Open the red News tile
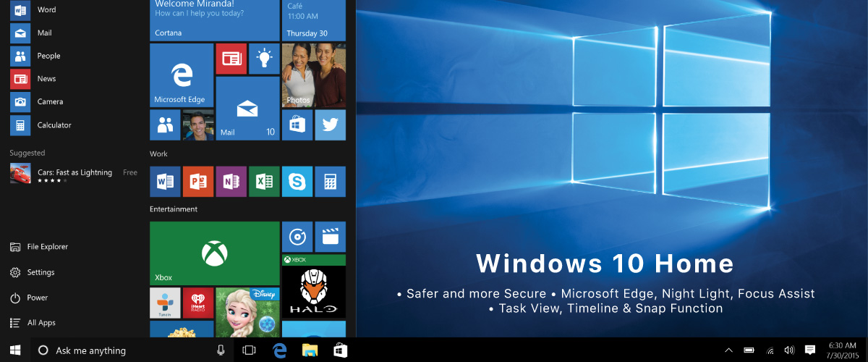The image size is (868, 362). (x=231, y=59)
